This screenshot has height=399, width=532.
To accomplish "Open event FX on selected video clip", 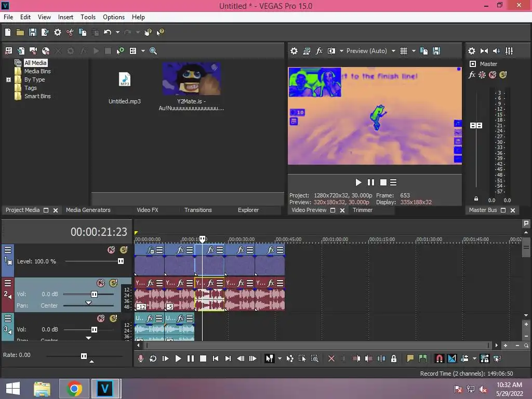I will pos(210,250).
